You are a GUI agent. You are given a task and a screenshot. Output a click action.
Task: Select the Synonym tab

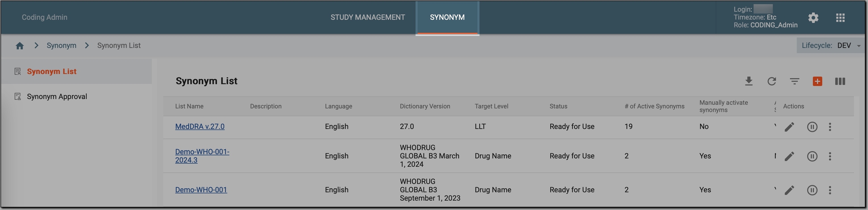click(x=447, y=17)
